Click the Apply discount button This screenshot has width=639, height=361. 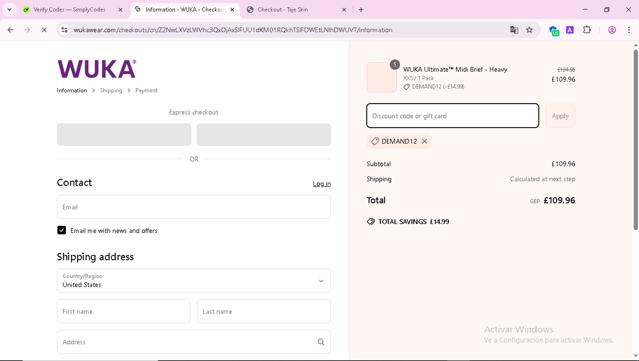[560, 116]
